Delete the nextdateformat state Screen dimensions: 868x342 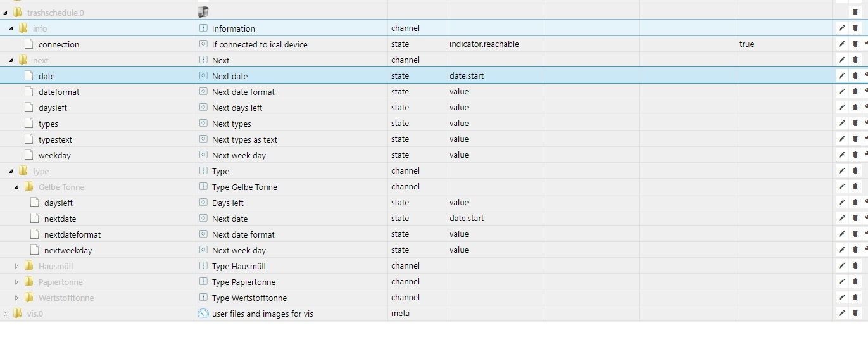(855, 234)
